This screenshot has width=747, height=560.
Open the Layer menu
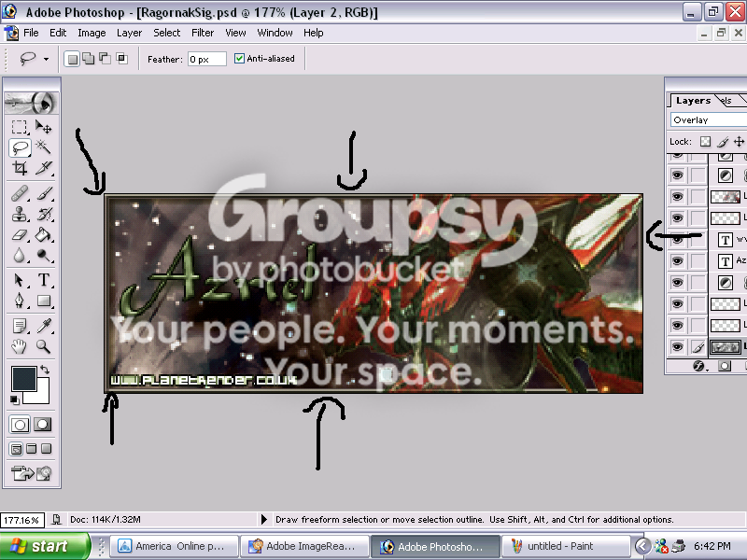pos(129,33)
